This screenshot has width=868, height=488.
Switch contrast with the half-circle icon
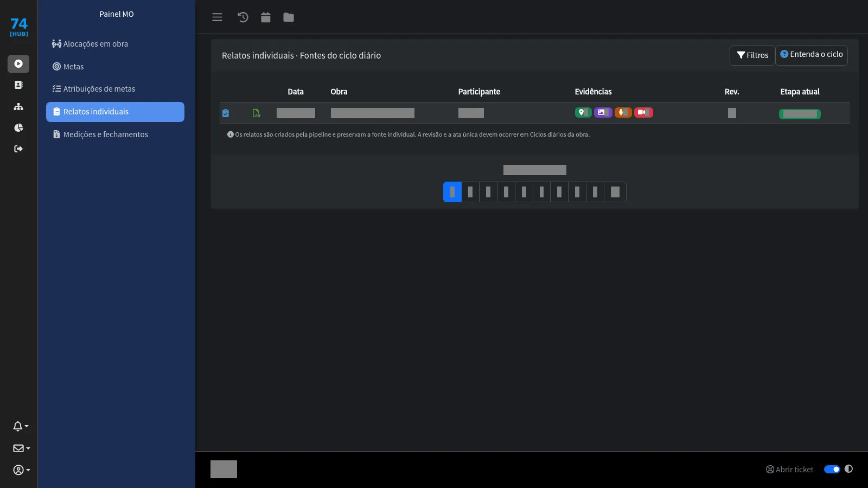click(x=848, y=469)
